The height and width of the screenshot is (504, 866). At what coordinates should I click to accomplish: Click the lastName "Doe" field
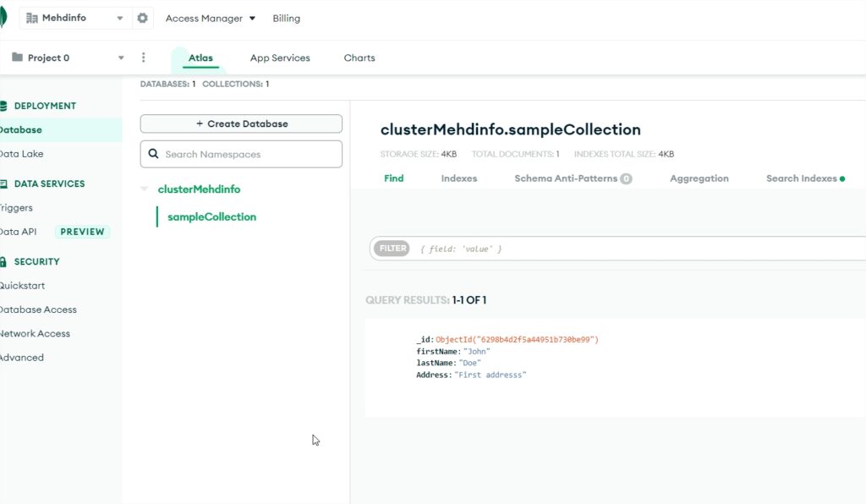tap(448, 364)
